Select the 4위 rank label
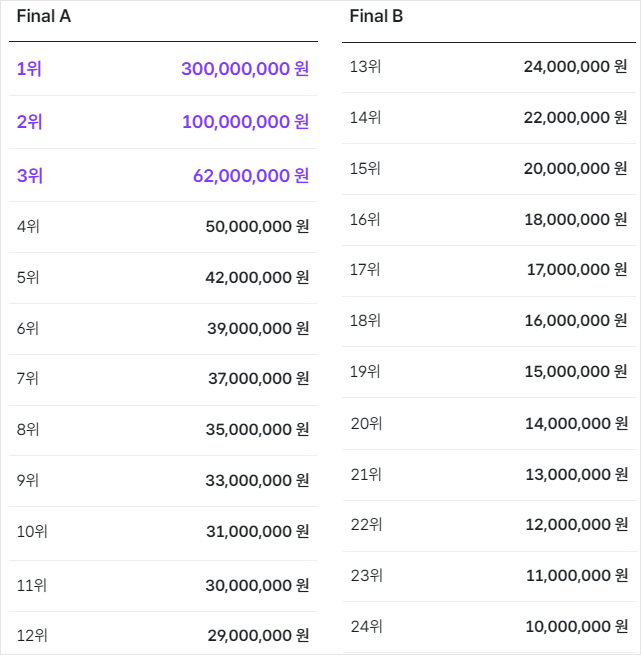Screen dimensions: 641x655 coord(28,227)
